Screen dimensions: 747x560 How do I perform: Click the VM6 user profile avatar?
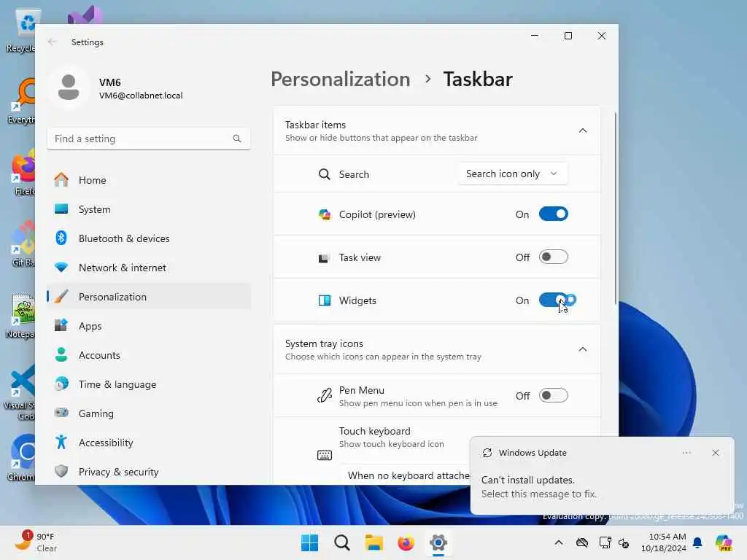coord(69,87)
